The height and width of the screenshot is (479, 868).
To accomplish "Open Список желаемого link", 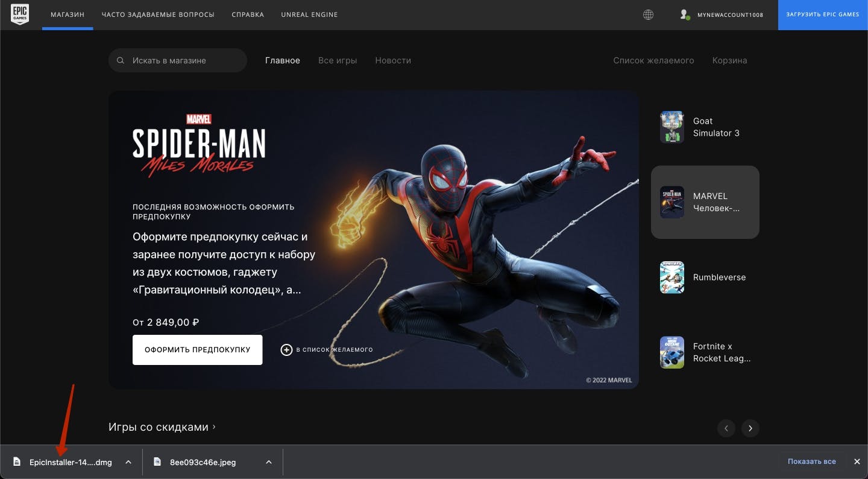I will point(653,60).
